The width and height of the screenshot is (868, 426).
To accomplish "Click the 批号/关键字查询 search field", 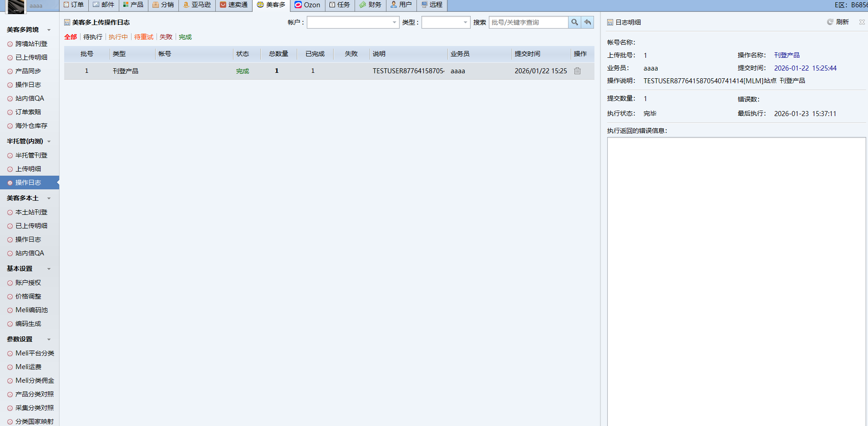I will pos(528,22).
